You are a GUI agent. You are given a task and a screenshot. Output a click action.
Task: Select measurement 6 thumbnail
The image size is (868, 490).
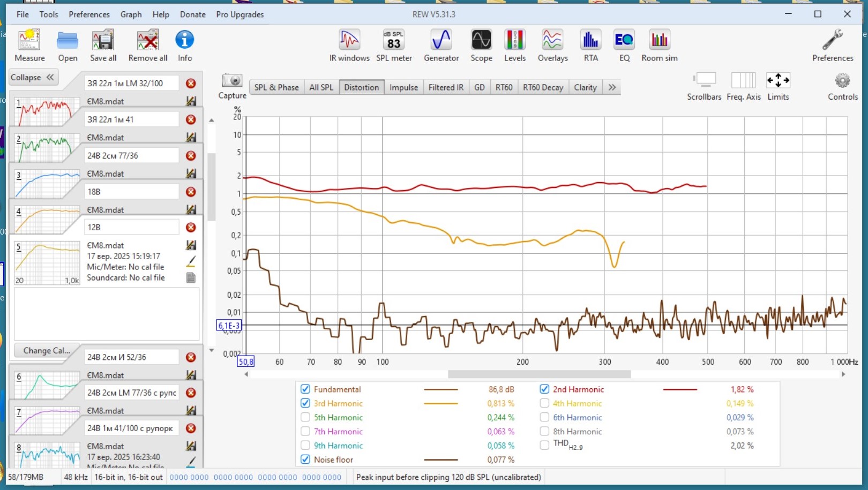pyautogui.click(x=47, y=386)
